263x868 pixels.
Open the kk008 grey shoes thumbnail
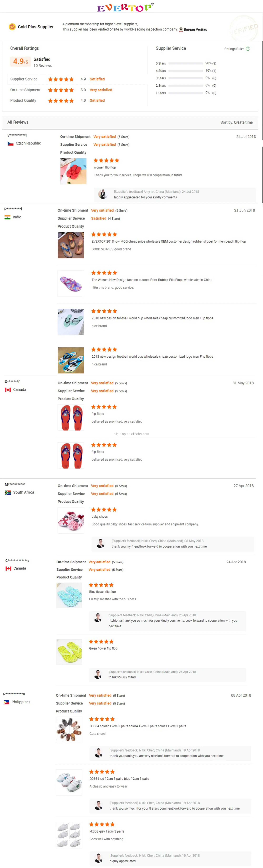click(x=69, y=835)
